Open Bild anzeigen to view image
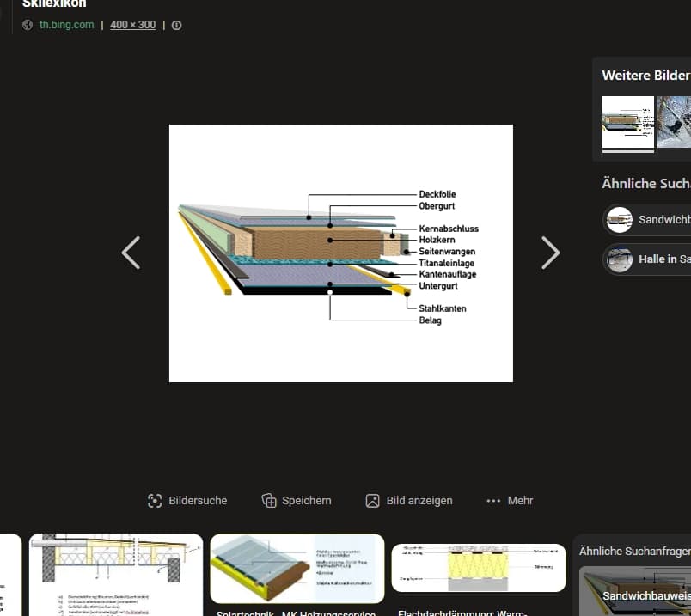This screenshot has width=691, height=616. coord(409,501)
